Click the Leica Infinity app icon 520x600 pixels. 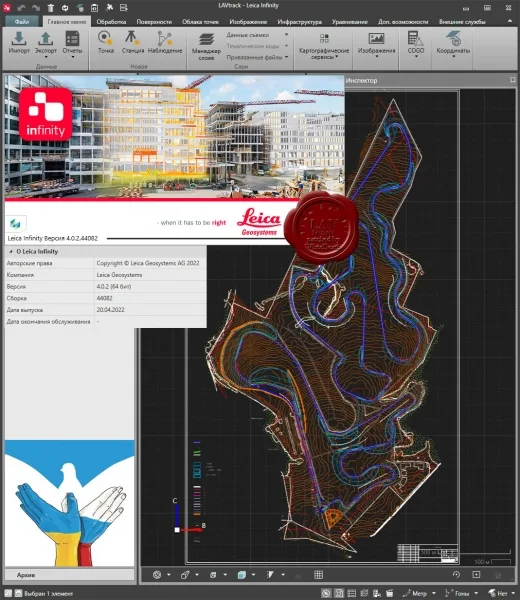click(7, 7)
